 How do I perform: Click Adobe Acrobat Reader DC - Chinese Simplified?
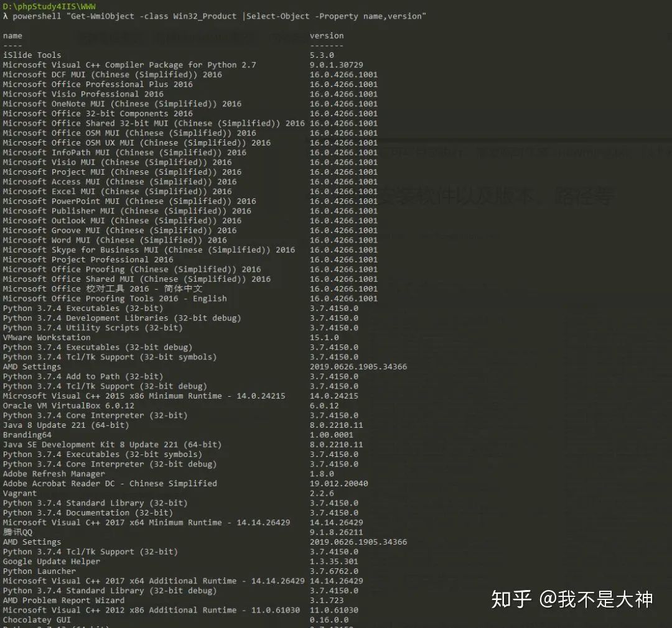click(x=110, y=484)
